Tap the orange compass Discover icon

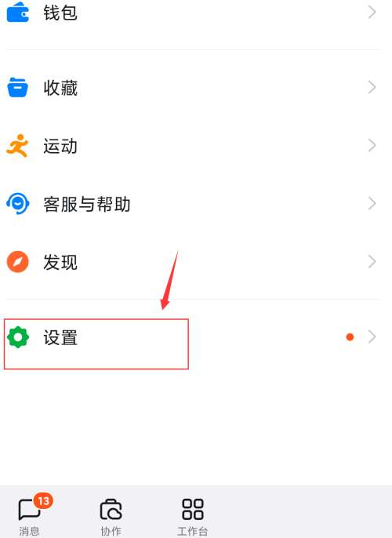[17, 262]
